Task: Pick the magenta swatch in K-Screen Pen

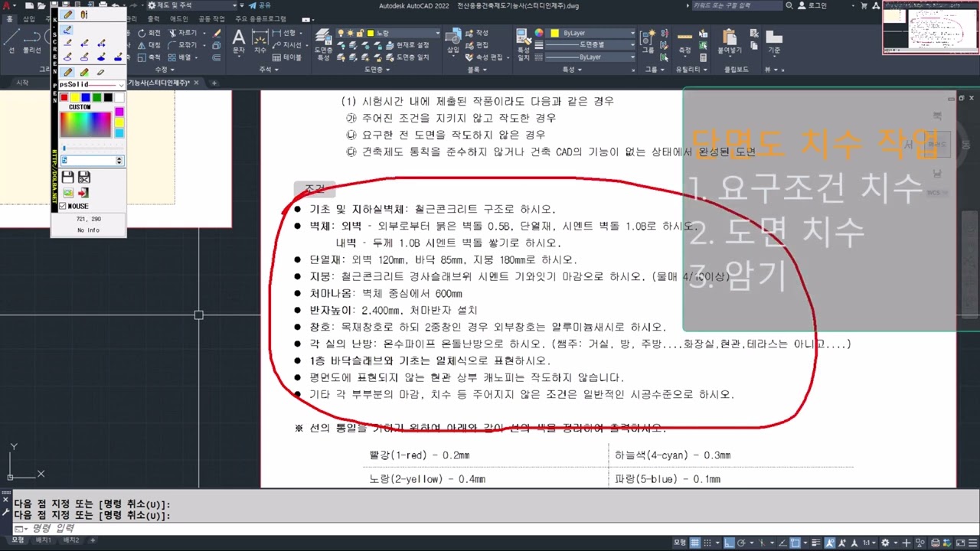Action: [119, 112]
